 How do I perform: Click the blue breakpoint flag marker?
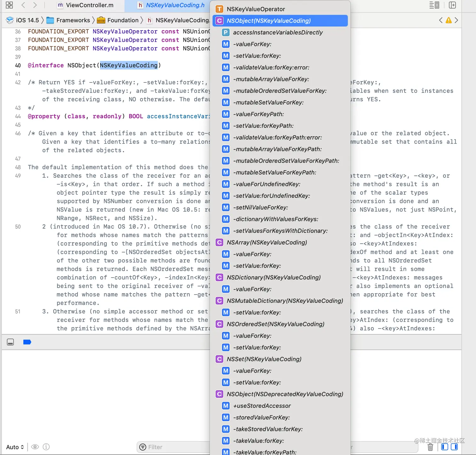[27, 342]
